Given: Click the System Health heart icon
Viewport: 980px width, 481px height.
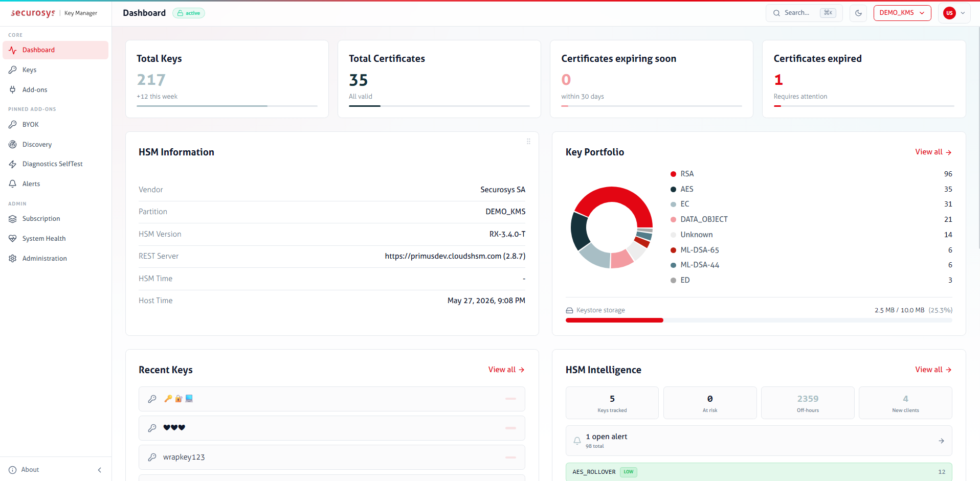Looking at the screenshot, I should point(13,239).
